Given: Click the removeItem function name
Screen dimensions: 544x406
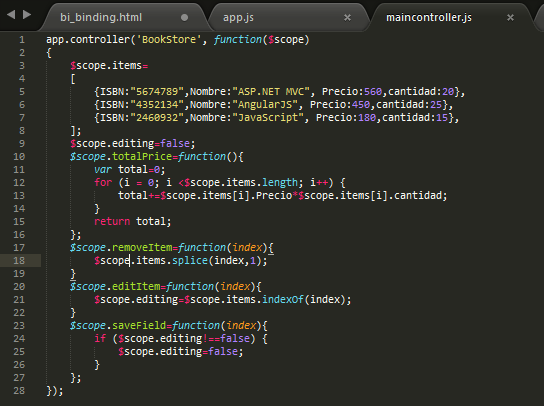Looking at the screenshot, I should click(142, 248).
